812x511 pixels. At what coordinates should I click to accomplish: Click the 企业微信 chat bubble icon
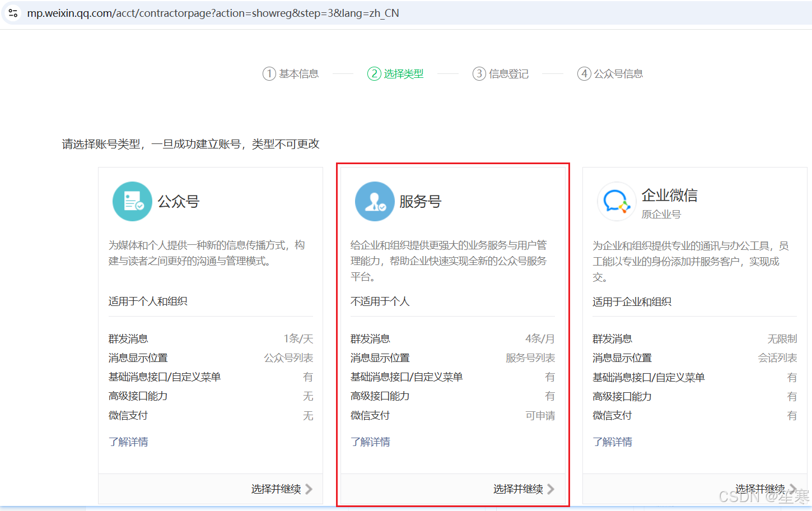[x=617, y=201]
